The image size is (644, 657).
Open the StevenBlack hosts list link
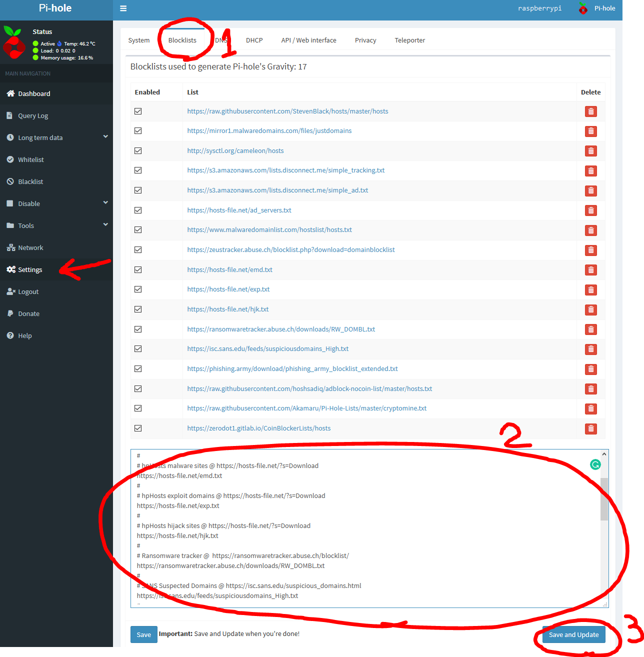tap(287, 111)
